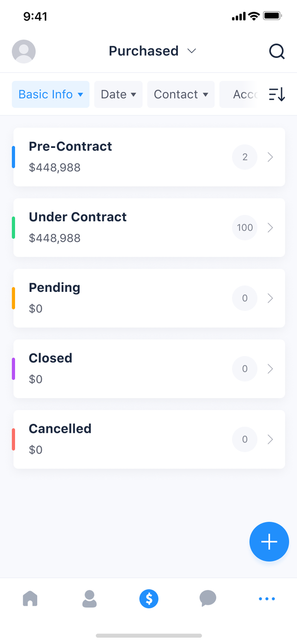
Task: Expand the Purchased dropdown title
Action: pos(152,51)
